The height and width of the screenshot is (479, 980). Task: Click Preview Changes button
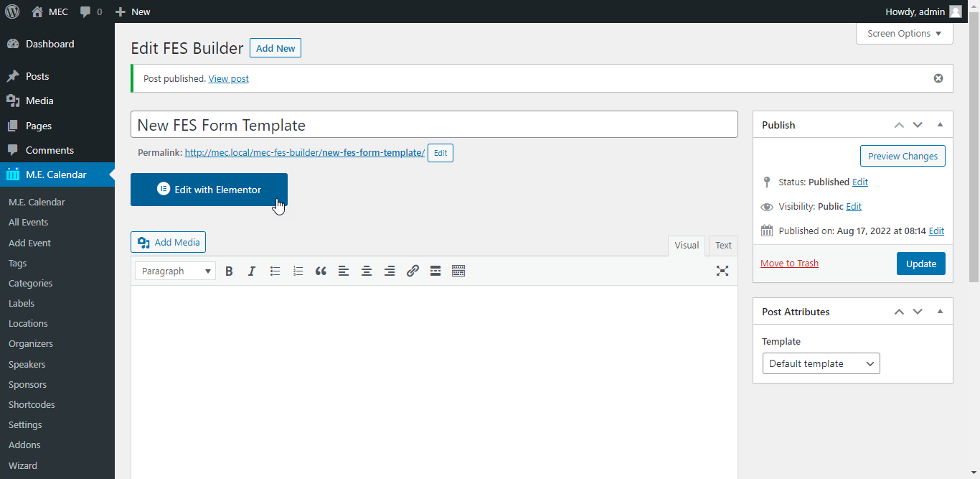(x=903, y=156)
